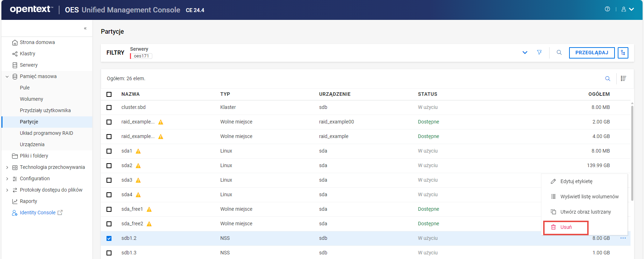Expand the filters chevron dropdown
The image size is (644, 259).
525,53
